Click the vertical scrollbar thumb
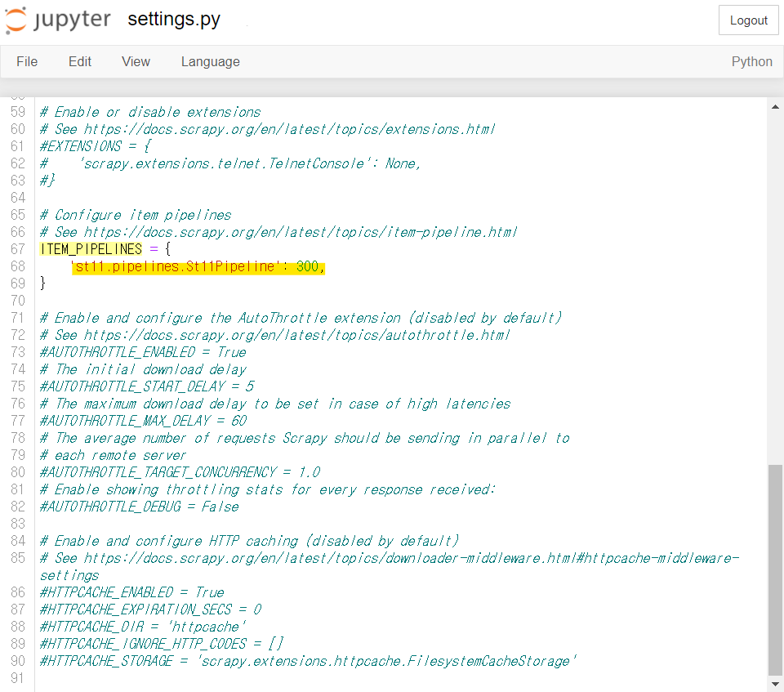This screenshot has width=784, height=692. point(776,568)
